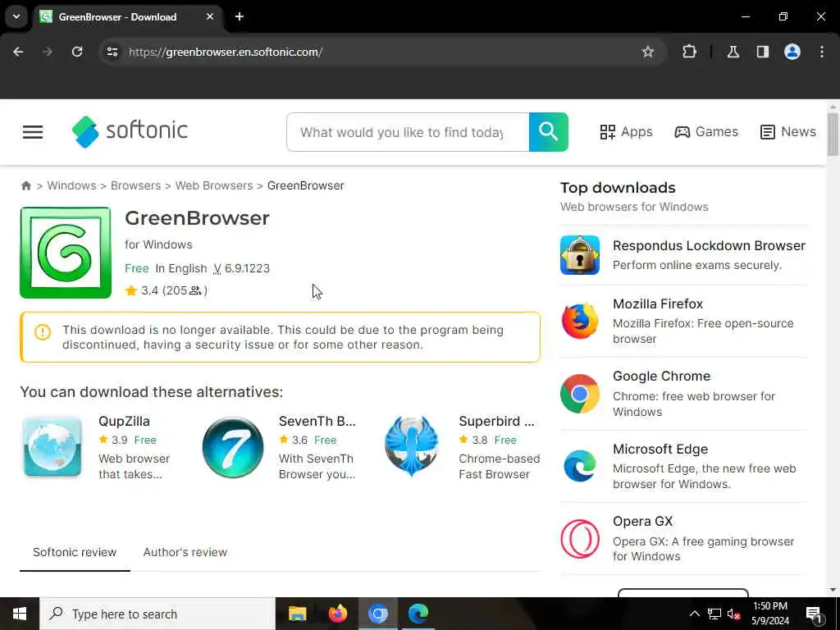Viewport: 840px width, 630px height.
Task: Click the GreenBrowser app logo
Action: pos(66,253)
